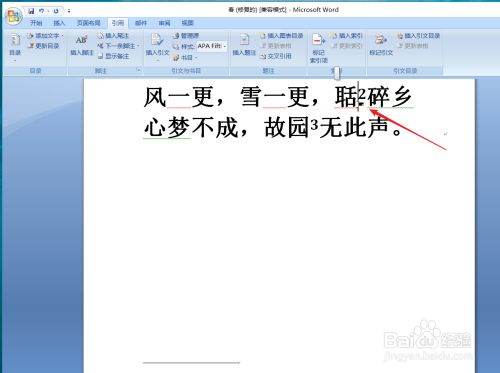Switch to the 开始 (Home) tab

[36, 23]
